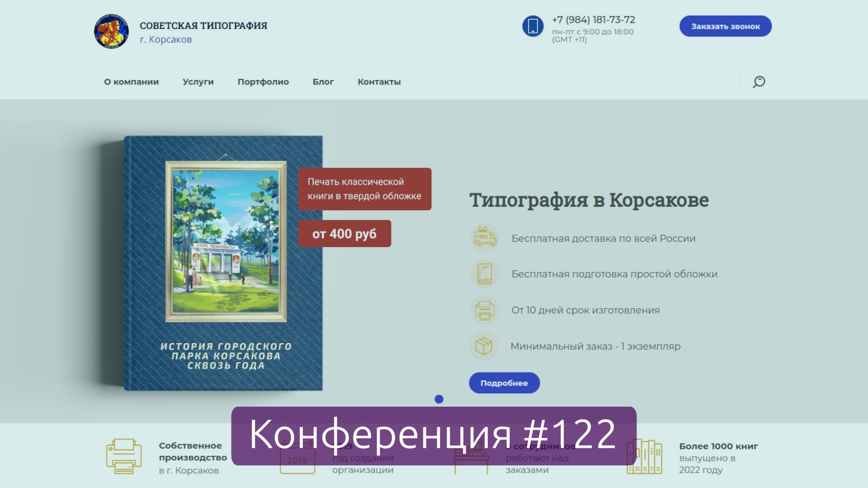Image resolution: width=868 pixels, height=488 pixels.
Task: Go to the Портфолио section
Action: (263, 82)
